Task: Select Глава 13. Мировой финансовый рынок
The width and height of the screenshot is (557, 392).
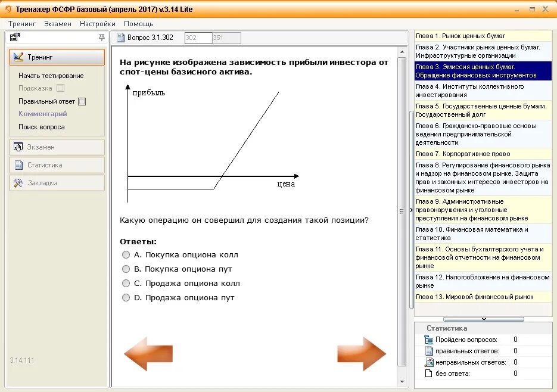Action: (x=483, y=297)
